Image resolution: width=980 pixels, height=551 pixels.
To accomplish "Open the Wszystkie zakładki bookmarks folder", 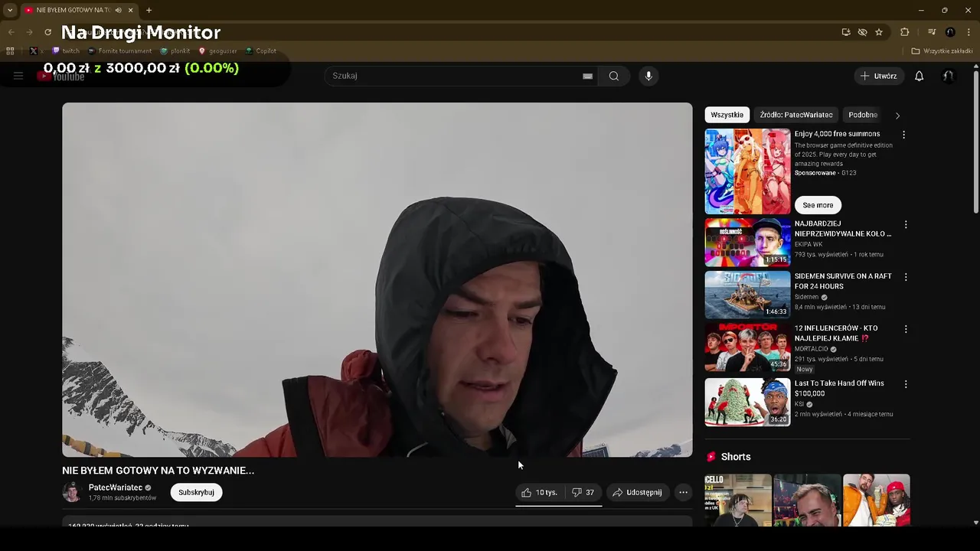I will coord(942,51).
